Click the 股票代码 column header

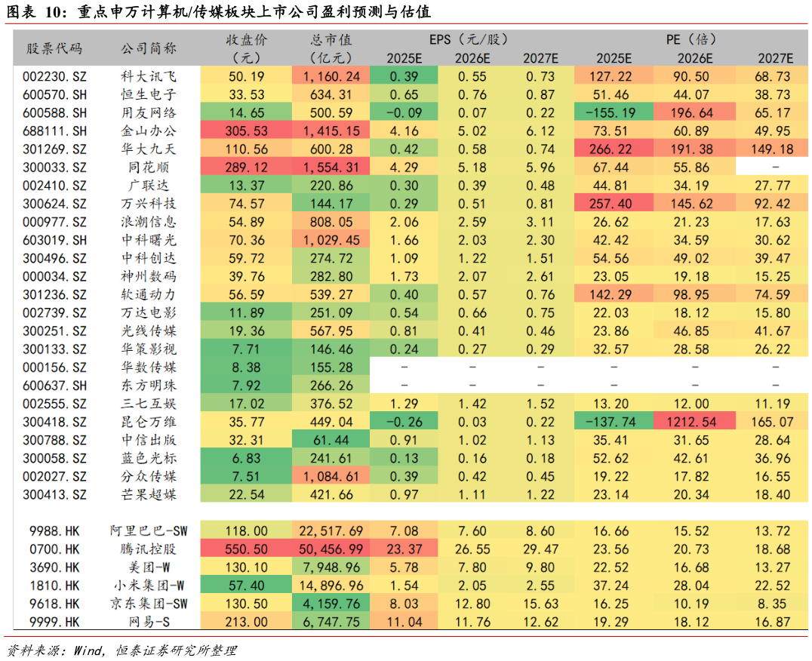54,47
